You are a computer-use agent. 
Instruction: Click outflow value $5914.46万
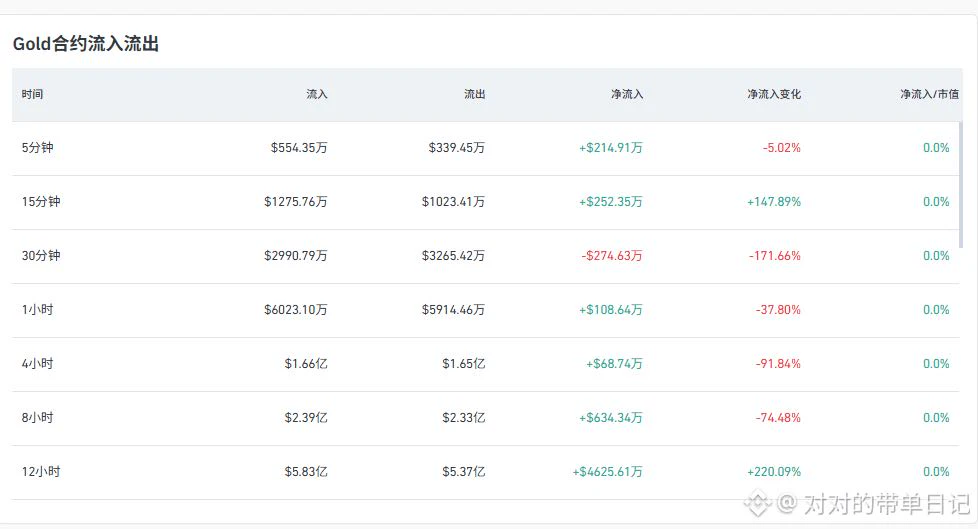click(453, 309)
